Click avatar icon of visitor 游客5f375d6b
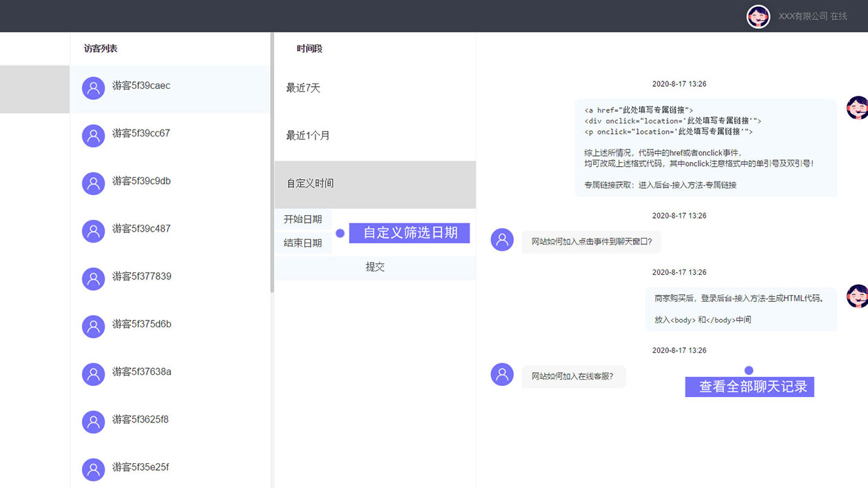This screenshot has height=488, width=868. (93, 326)
